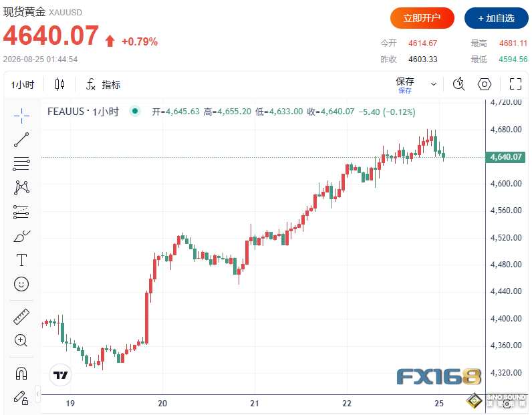Open the fx indicators icon

91,84
